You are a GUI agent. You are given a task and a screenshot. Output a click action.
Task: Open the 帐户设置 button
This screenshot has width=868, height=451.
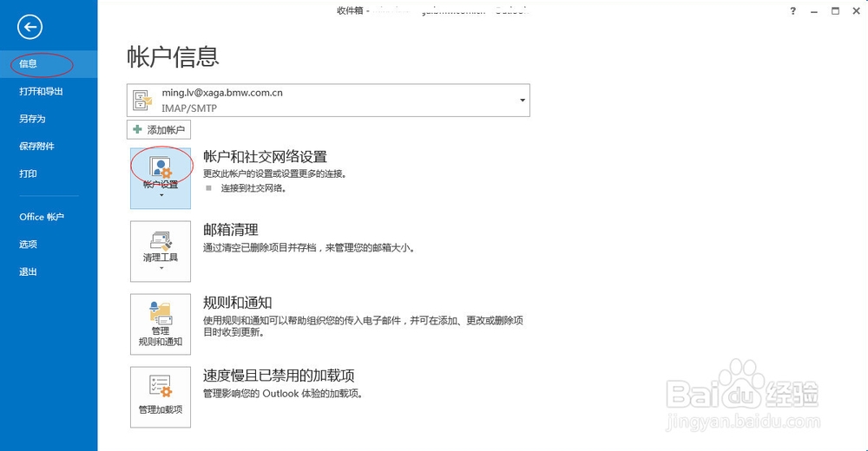pos(161,178)
